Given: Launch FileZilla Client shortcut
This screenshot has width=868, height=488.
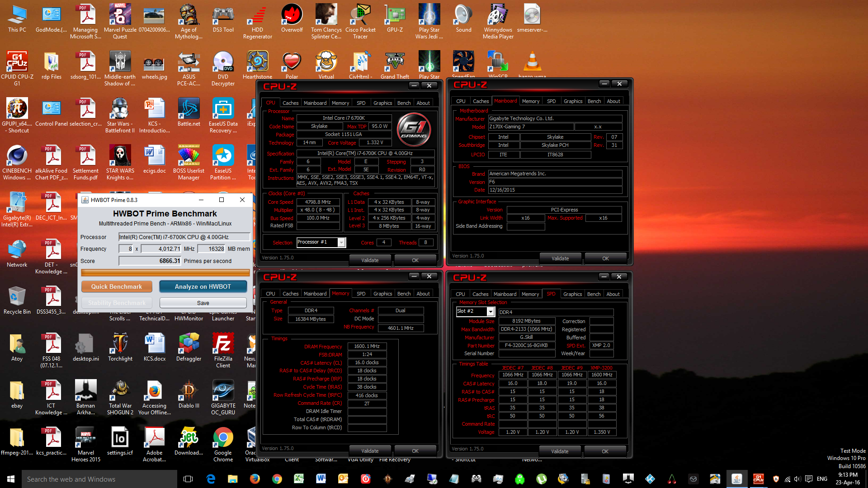Looking at the screenshot, I should tap(223, 351).
